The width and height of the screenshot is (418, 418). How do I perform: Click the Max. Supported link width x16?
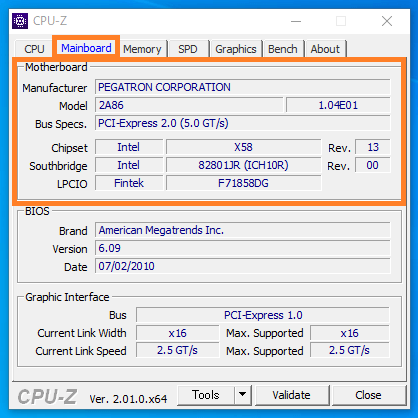pos(350,333)
